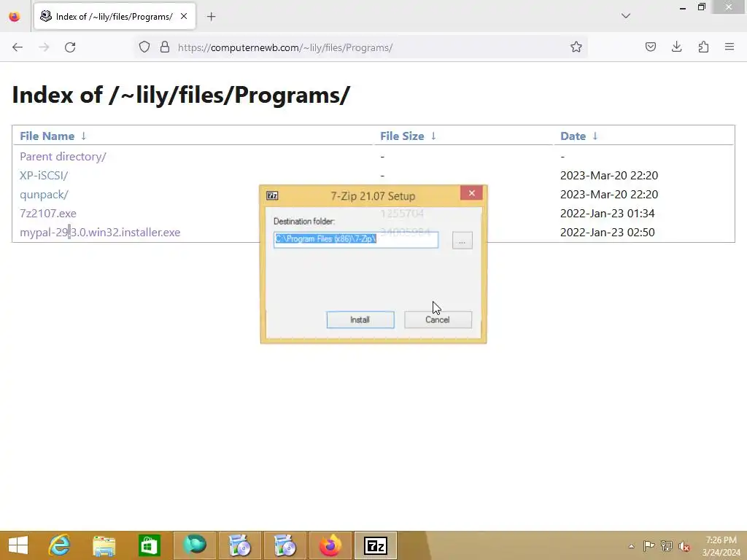Download 7z2107.exe file
The image size is (747, 560).
[x=48, y=214]
